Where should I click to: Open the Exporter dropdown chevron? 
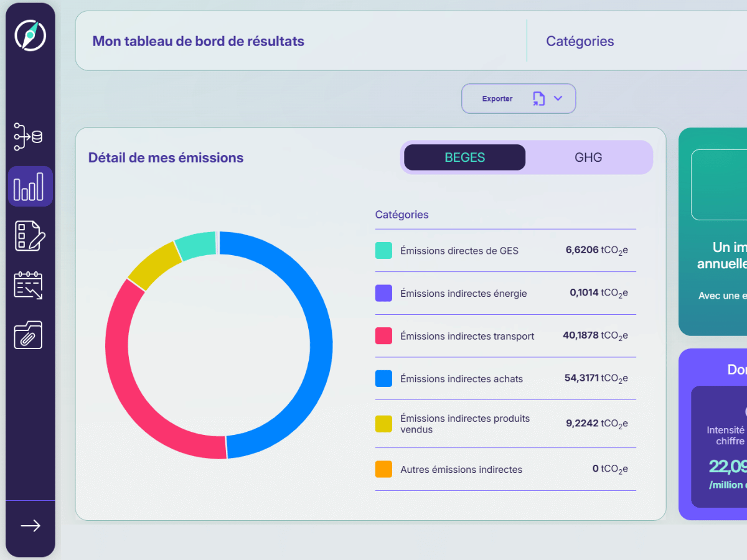click(557, 98)
